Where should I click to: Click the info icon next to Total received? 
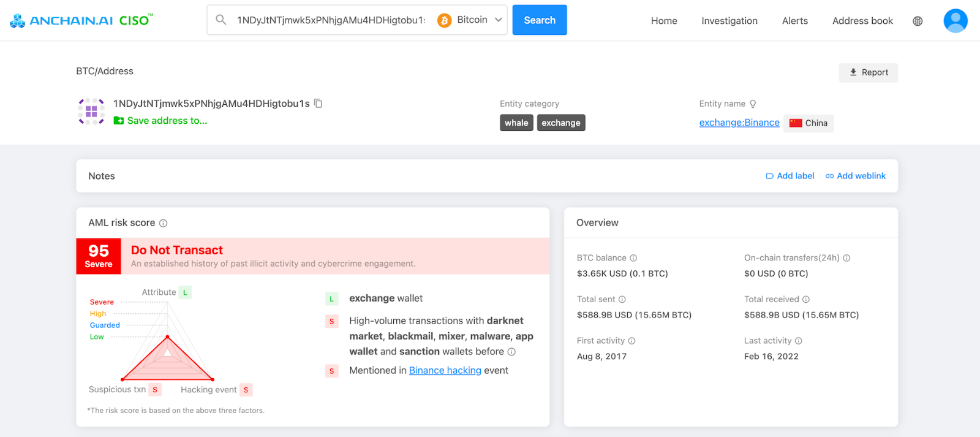806,300
